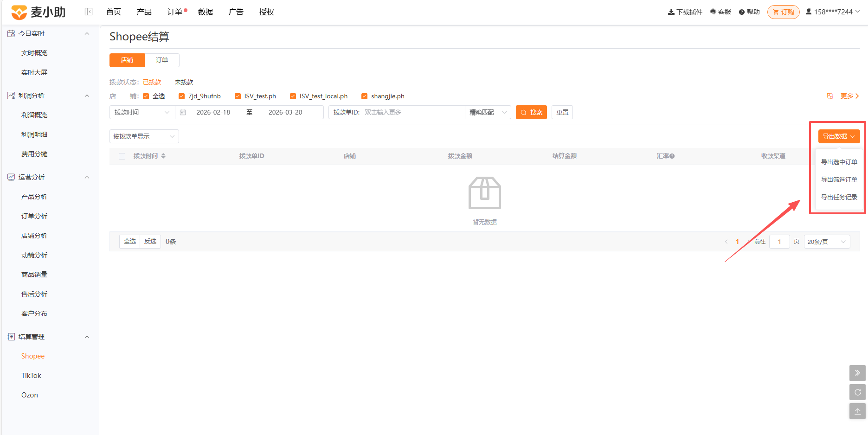The width and height of the screenshot is (868, 435).
Task: Click the 重置 button
Action: point(562,112)
